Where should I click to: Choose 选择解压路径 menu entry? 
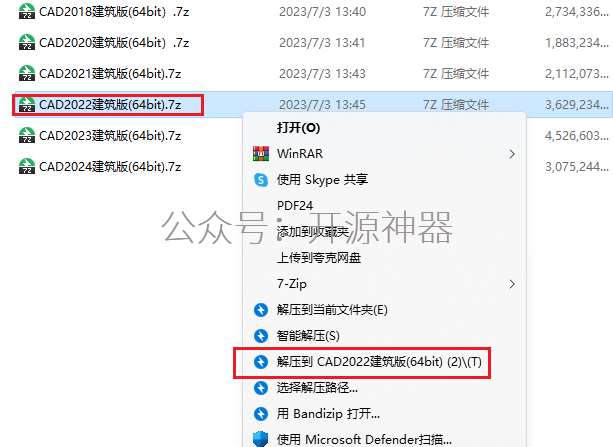(x=317, y=388)
